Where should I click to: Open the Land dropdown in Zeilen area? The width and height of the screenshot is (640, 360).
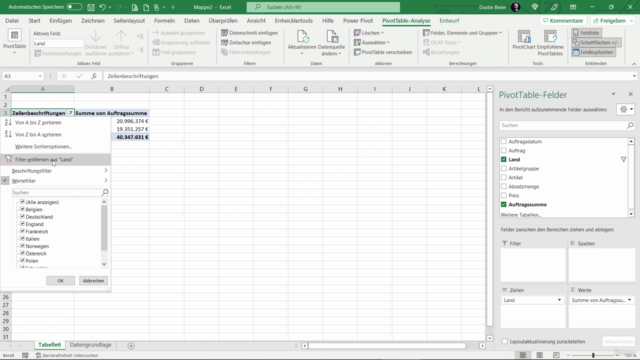click(559, 300)
